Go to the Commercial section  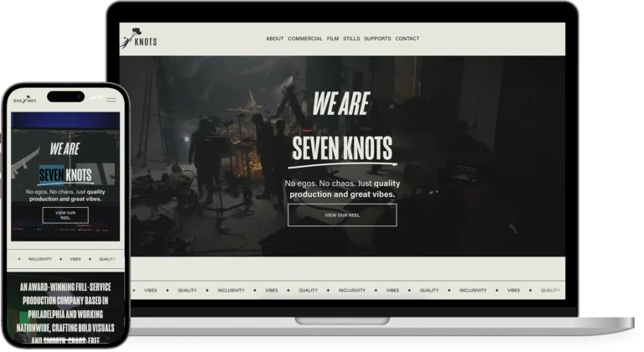[x=305, y=39]
